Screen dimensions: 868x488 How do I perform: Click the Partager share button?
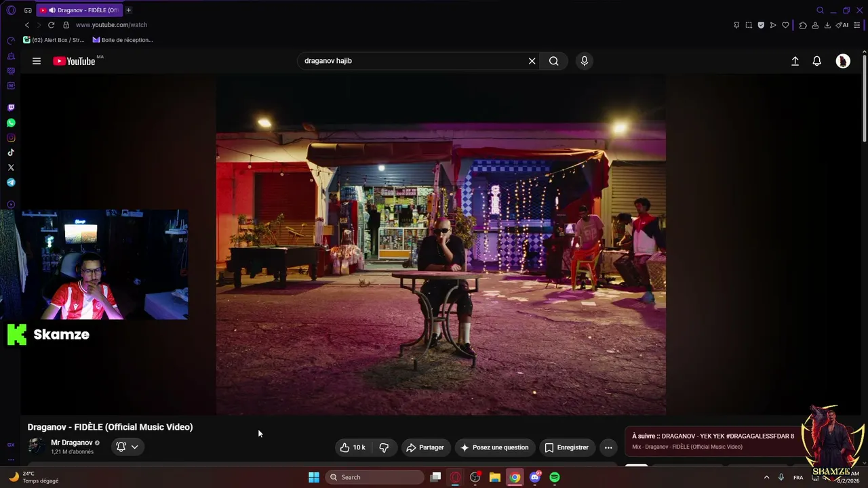coord(425,447)
